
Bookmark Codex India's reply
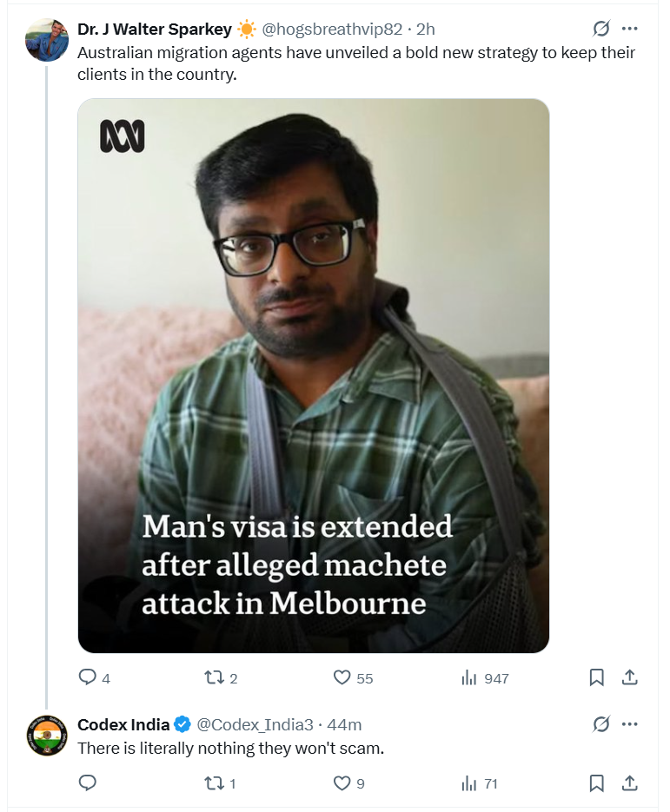597,783
